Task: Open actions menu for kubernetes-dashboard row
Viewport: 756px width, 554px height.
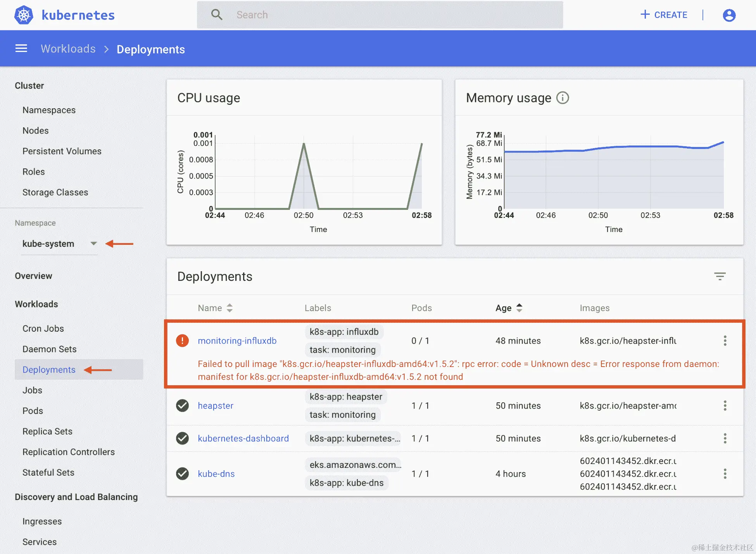Action: [725, 438]
